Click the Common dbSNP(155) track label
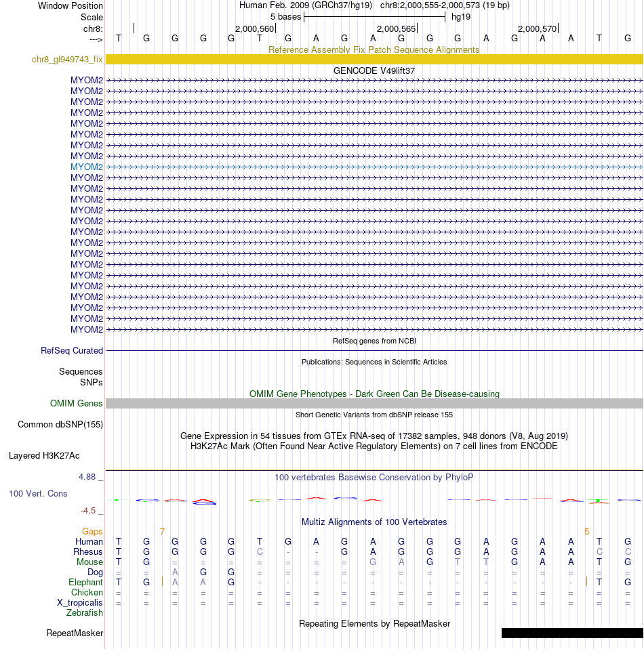Screen dimensions: 644x649 60,425
